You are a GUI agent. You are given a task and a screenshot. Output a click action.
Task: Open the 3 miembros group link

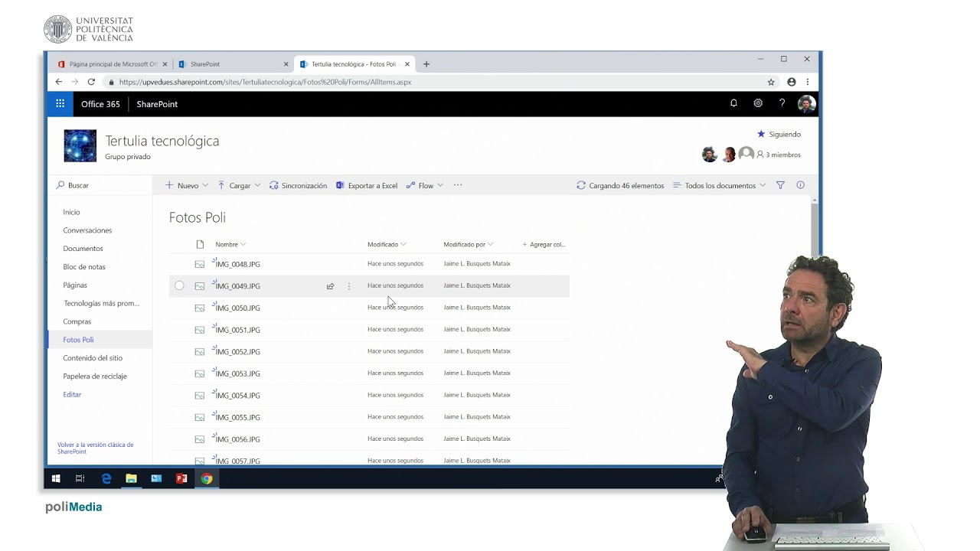click(x=779, y=155)
